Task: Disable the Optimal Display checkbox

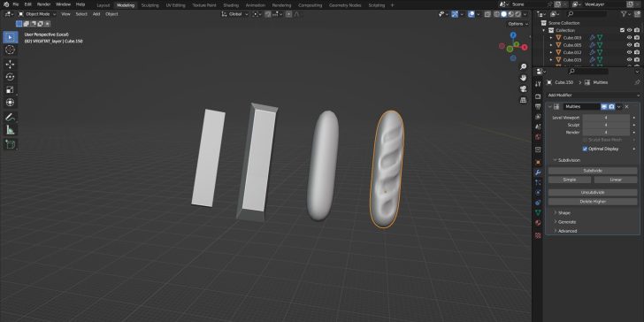Action: point(585,149)
